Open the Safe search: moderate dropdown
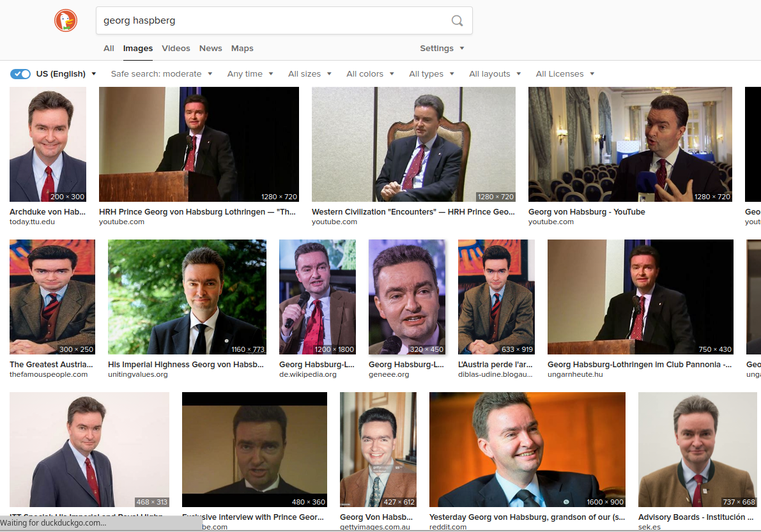The height and width of the screenshot is (532, 761). coord(162,73)
